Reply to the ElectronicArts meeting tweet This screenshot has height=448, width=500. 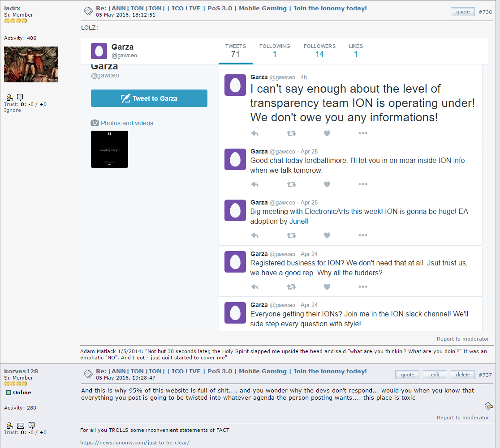pyautogui.click(x=254, y=235)
